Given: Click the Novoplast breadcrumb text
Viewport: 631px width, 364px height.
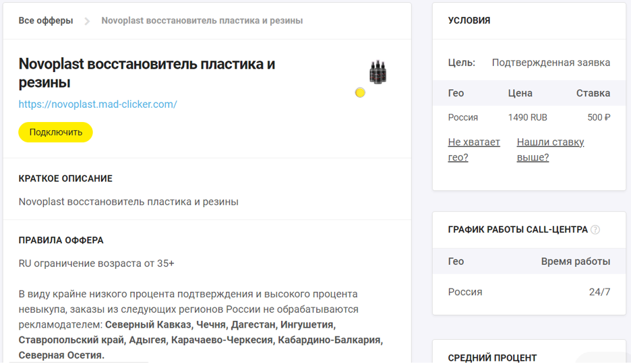Looking at the screenshot, I should tap(202, 20).
